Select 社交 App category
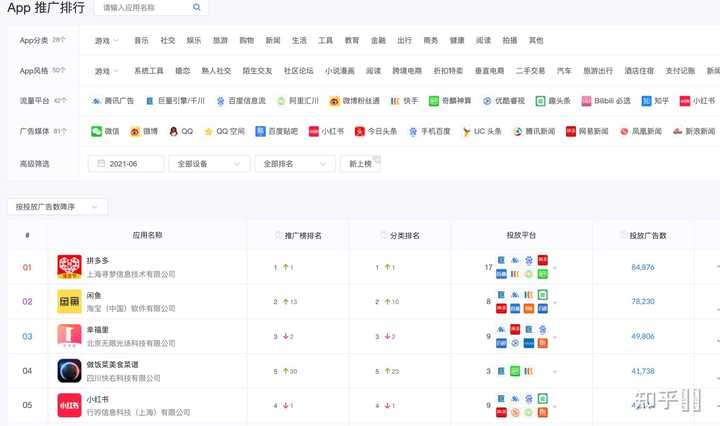Screen dimensions: 720x426 tap(168, 40)
